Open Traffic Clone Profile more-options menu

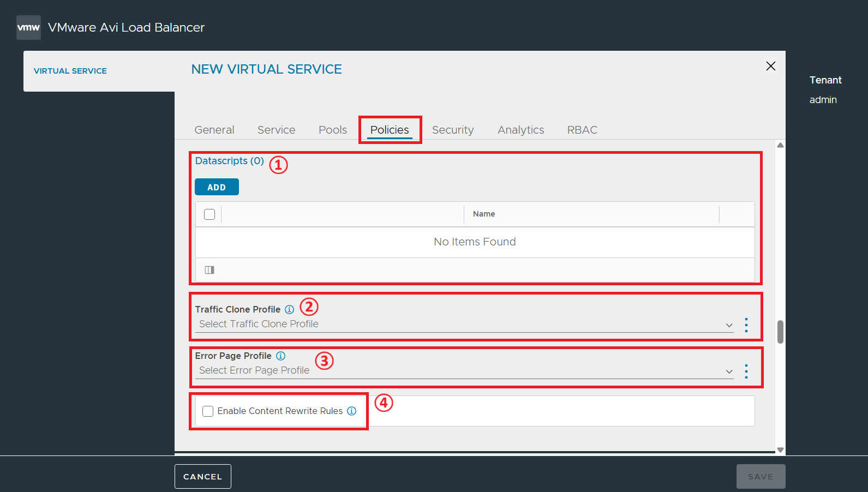click(746, 325)
